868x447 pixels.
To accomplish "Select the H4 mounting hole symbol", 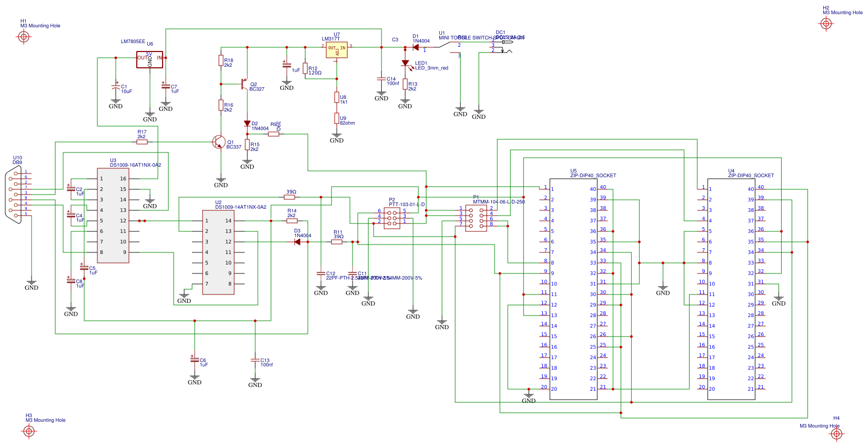I will tap(836, 434).
